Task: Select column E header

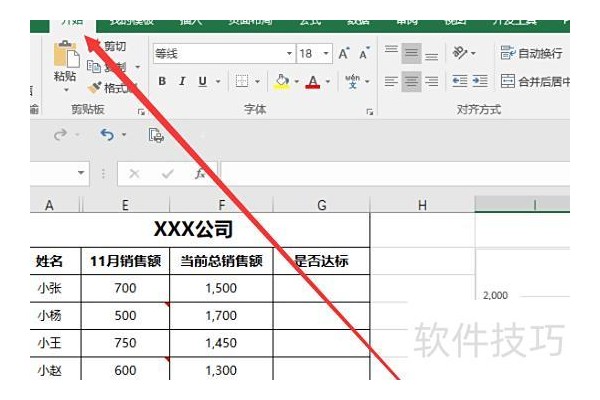Action: 125,205
